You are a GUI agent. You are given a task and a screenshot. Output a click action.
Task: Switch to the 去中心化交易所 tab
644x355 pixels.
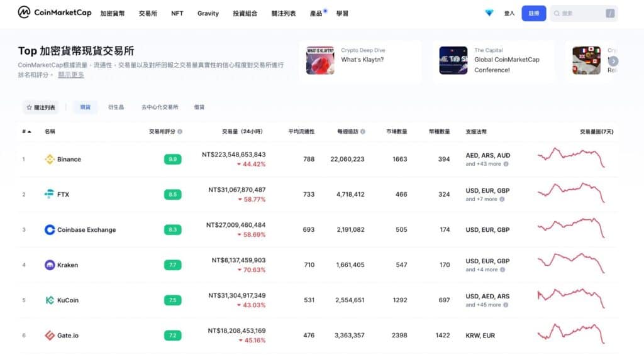(x=160, y=107)
